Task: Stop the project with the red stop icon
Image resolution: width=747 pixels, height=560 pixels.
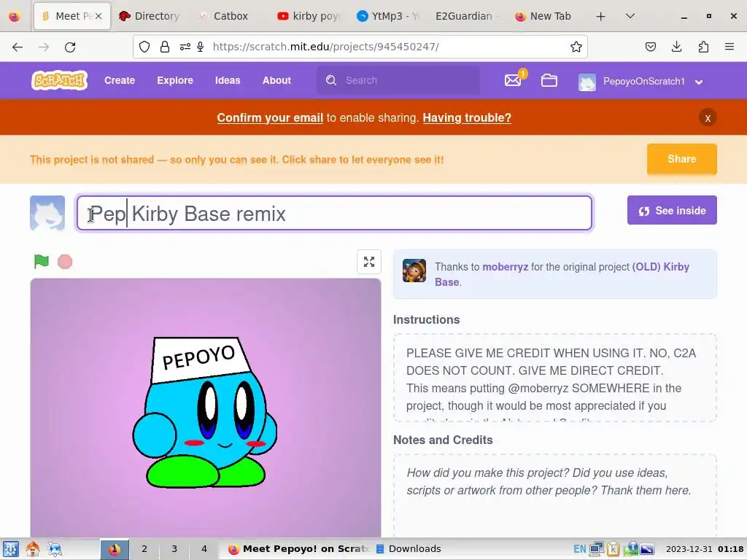Action: 65,262
